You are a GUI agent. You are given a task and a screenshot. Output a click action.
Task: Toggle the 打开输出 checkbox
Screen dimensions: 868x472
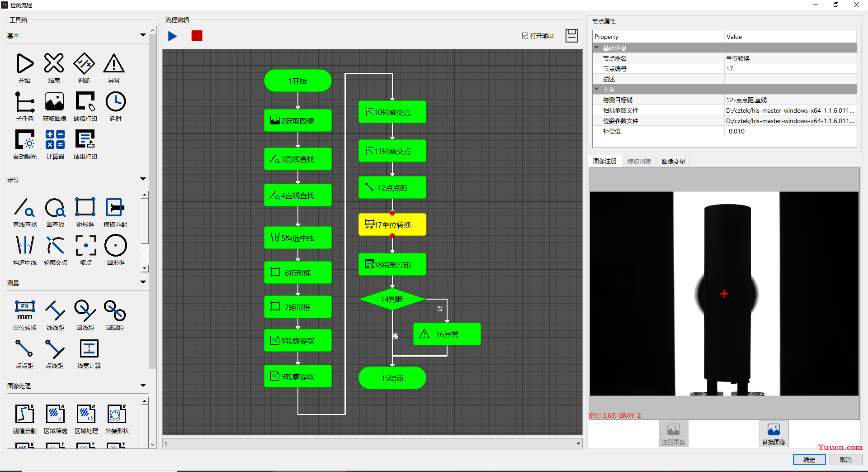pyautogui.click(x=525, y=35)
